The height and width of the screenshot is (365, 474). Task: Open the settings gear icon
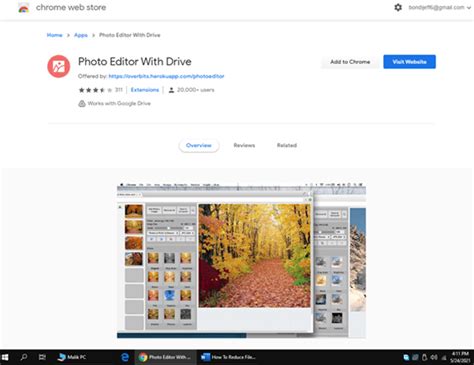398,7
